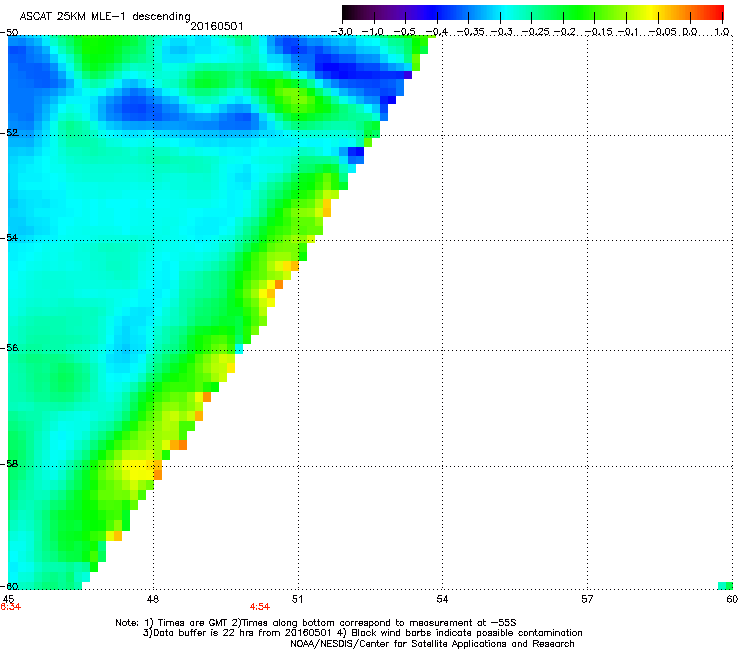Click the red 6:34 time stamp
The width and height of the screenshot is (740, 650).
pyautogui.click(x=10, y=607)
